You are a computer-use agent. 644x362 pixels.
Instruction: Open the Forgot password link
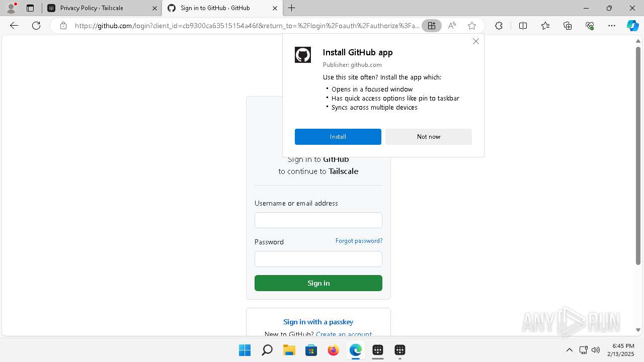coord(359,241)
